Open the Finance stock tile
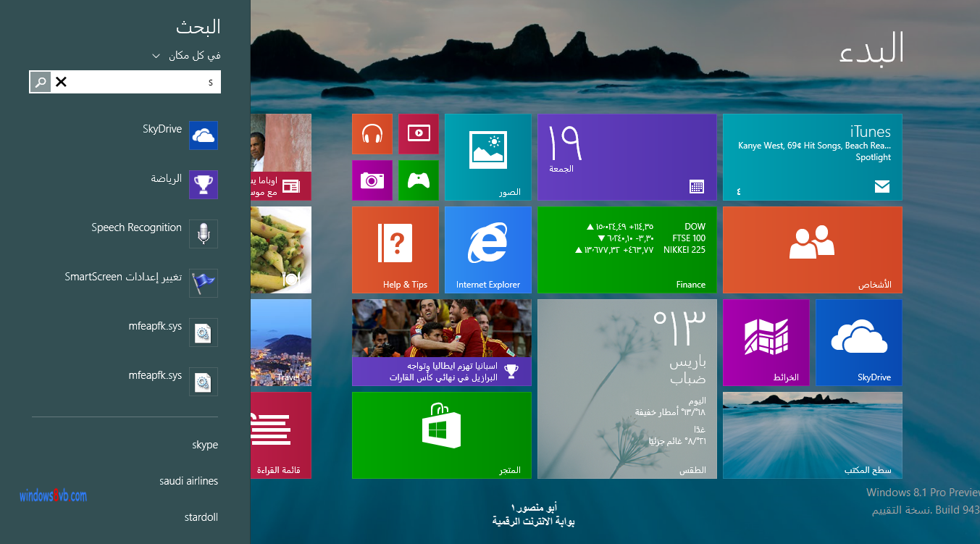The image size is (980, 544). (627, 250)
